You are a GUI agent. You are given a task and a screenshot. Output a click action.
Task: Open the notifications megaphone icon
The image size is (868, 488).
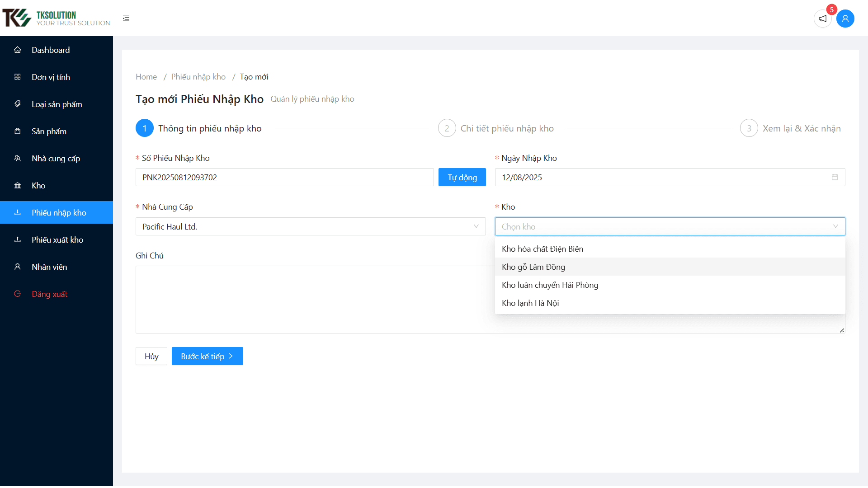(x=823, y=19)
